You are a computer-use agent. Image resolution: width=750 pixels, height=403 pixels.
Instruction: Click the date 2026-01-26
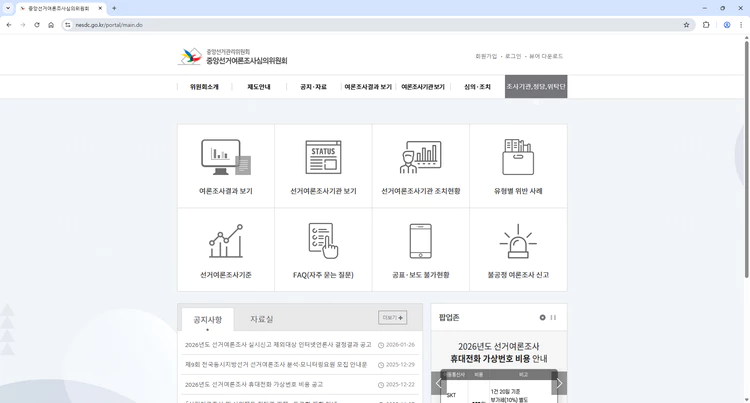400,345
